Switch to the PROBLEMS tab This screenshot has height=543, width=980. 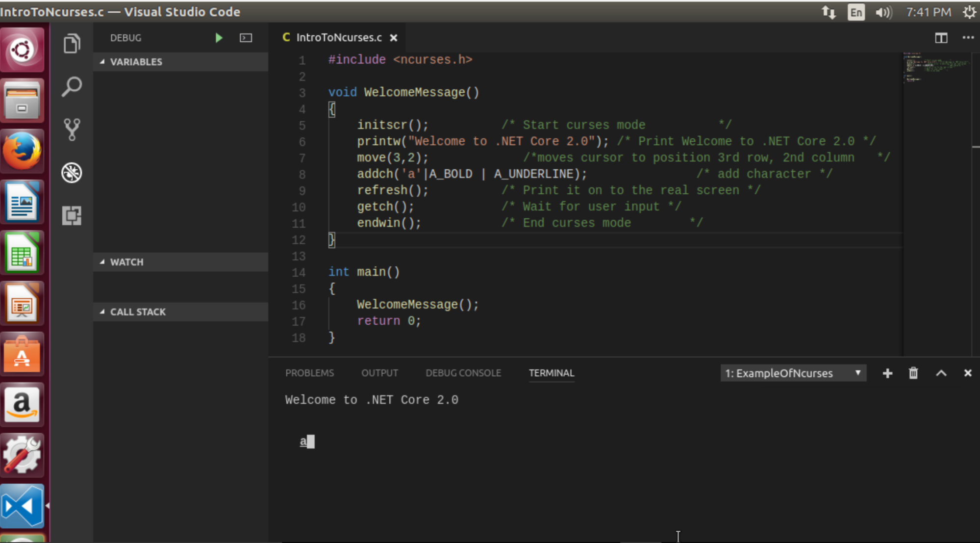(x=309, y=373)
